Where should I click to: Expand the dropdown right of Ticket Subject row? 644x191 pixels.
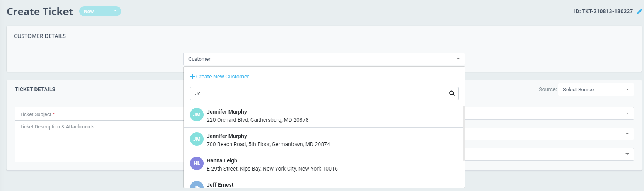click(627, 113)
